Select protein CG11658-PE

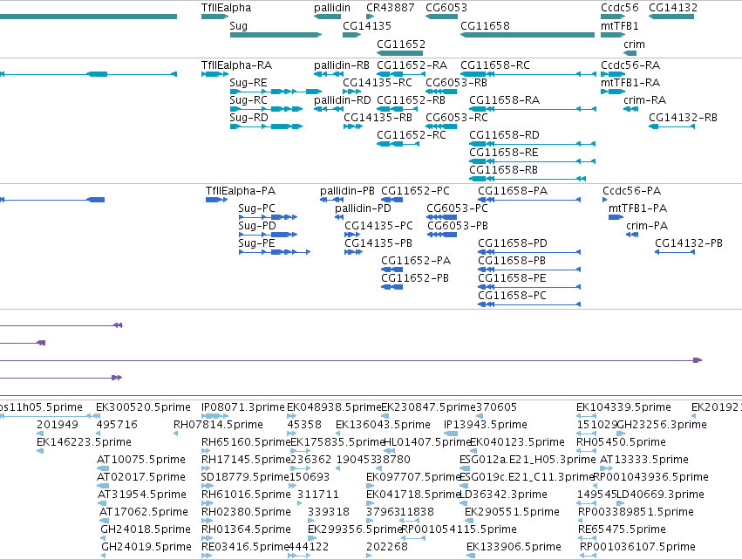click(529, 287)
